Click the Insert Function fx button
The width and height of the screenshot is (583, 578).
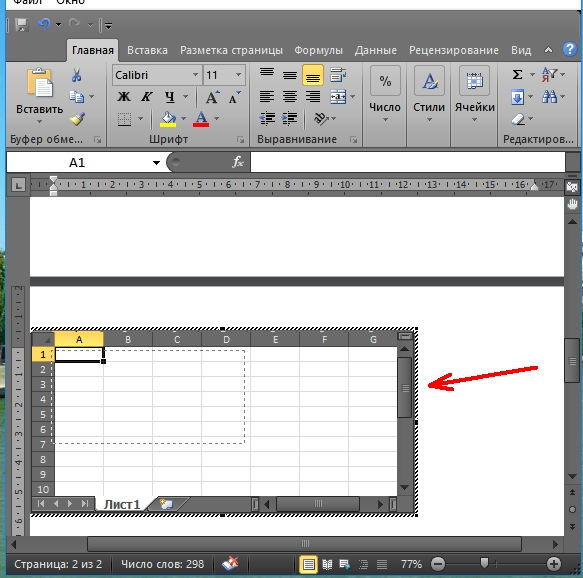pos(237,162)
